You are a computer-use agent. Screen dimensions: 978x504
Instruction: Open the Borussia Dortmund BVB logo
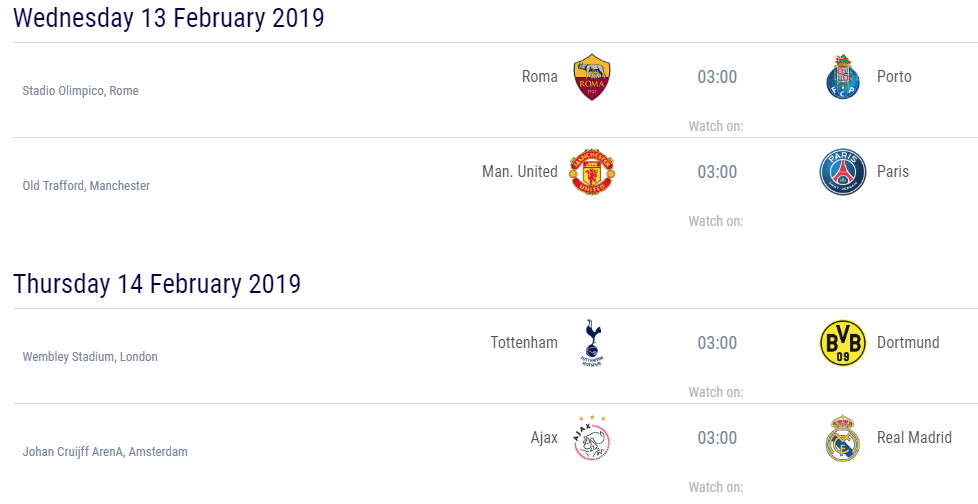coord(843,343)
